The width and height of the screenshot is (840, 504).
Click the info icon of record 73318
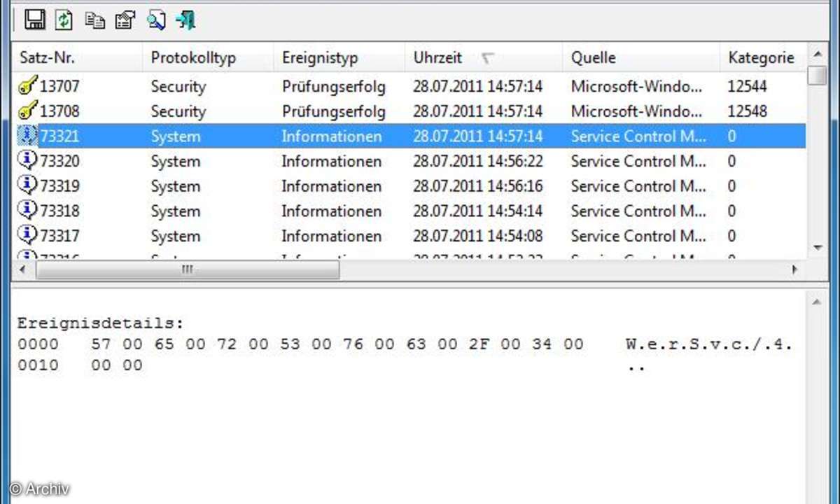coord(27,210)
